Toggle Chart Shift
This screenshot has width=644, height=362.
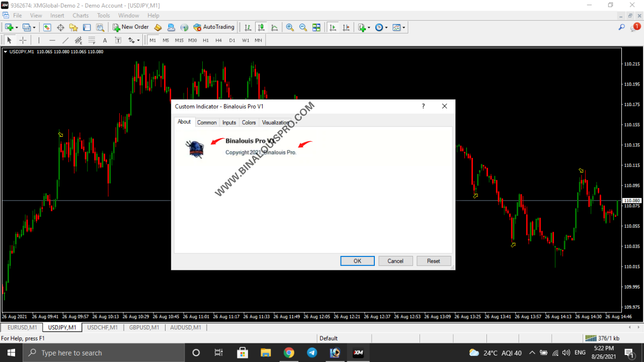pyautogui.click(x=345, y=27)
